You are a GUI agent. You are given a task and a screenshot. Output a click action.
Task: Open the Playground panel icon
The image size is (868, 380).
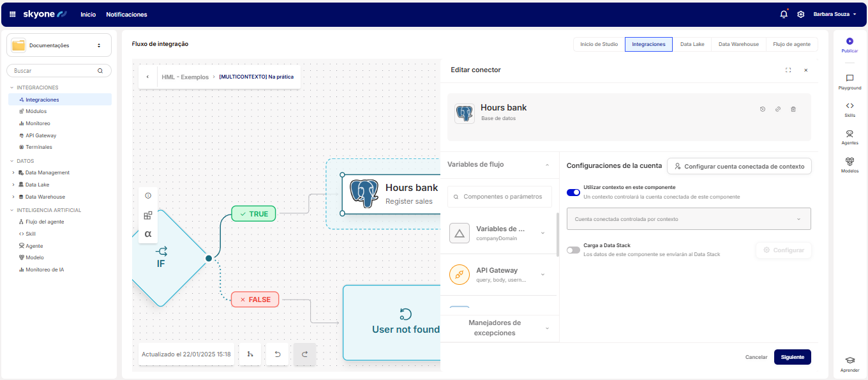pyautogui.click(x=849, y=79)
